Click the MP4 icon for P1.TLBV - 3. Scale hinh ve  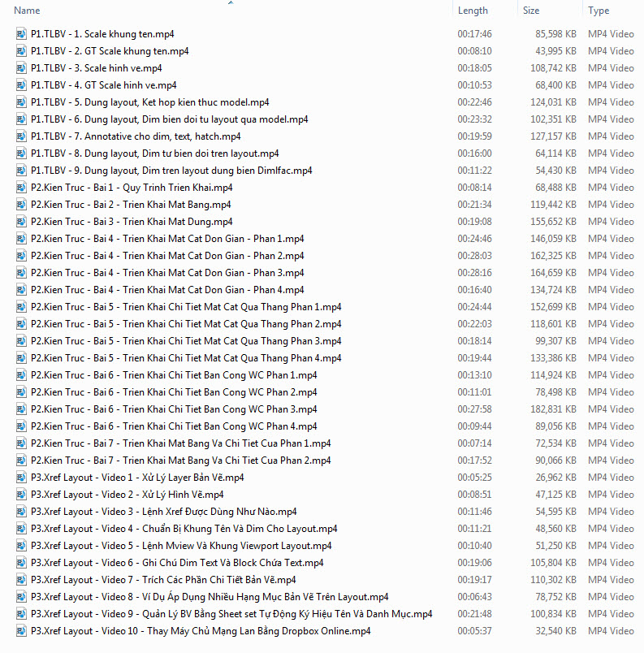click(x=21, y=68)
